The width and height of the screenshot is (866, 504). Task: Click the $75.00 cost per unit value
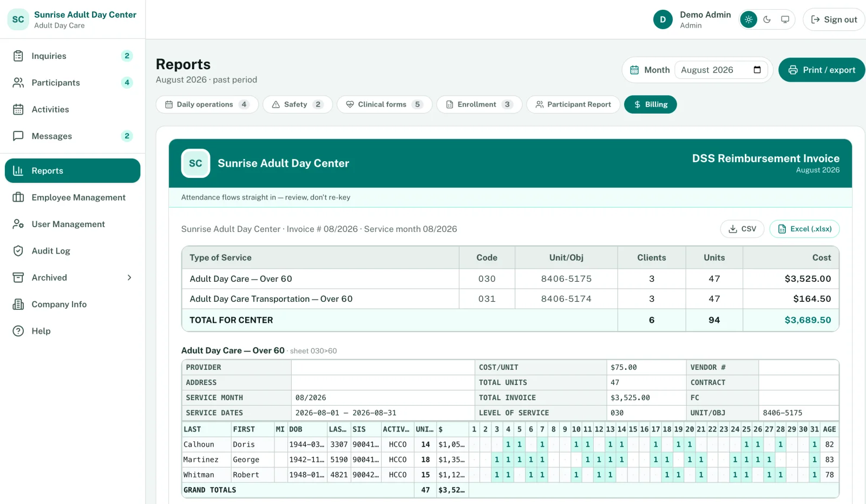pyautogui.click(x=624, y=367)
